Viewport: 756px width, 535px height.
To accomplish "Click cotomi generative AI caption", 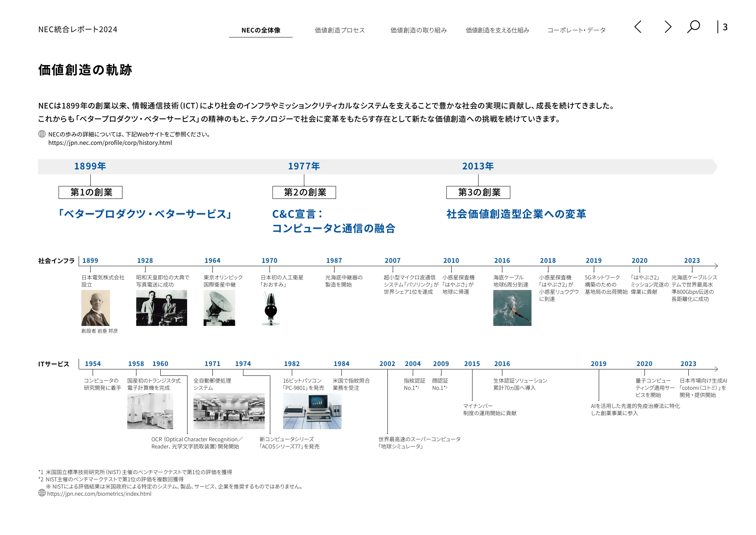I will click(703, 388).
